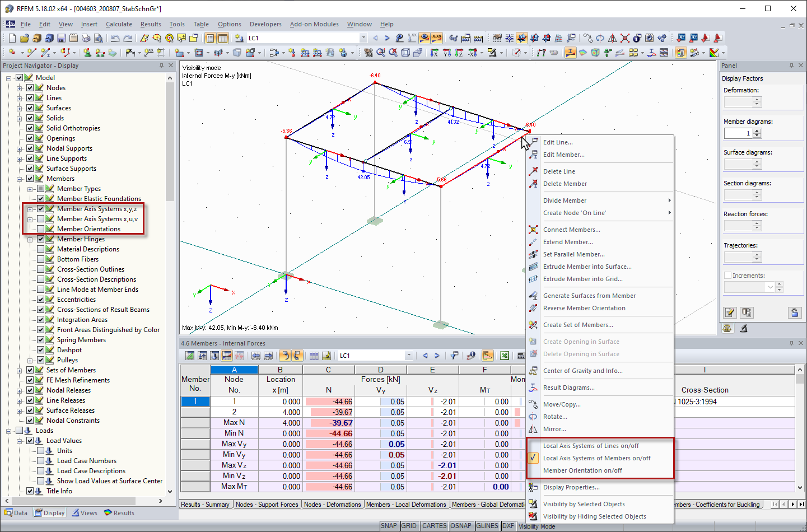Screen dimensions: 807x532
Task: Expand the Nodal Supports tree node
Action: (x=20, y=148)
